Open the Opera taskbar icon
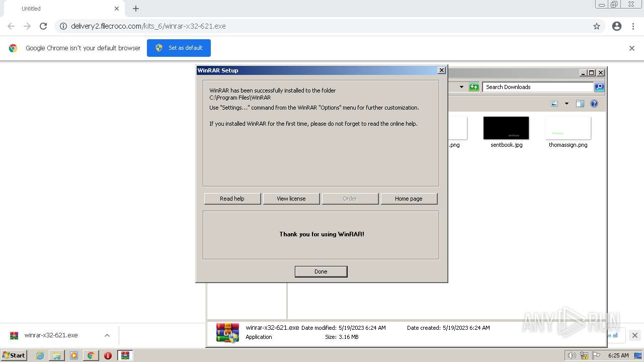This screenshot has width=644, height=362. (x=108, y=355)
